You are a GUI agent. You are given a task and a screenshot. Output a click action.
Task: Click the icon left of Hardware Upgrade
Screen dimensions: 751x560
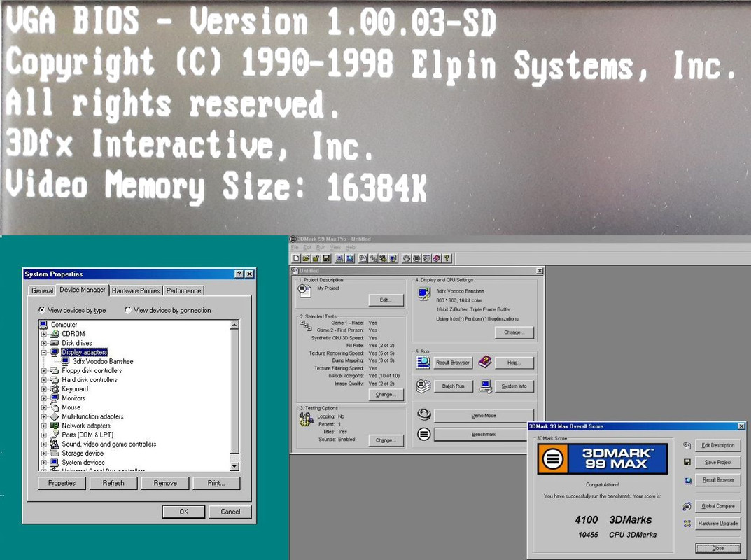(x=687, y=524)
